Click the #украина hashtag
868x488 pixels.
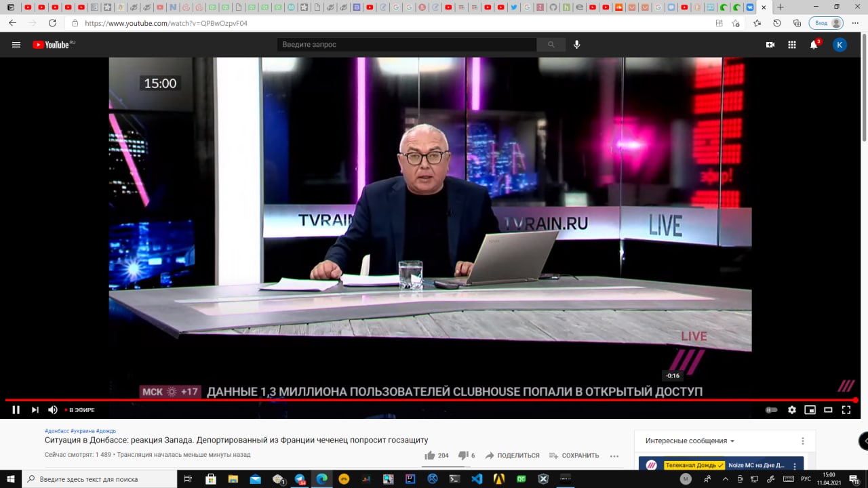pos(83,431)
